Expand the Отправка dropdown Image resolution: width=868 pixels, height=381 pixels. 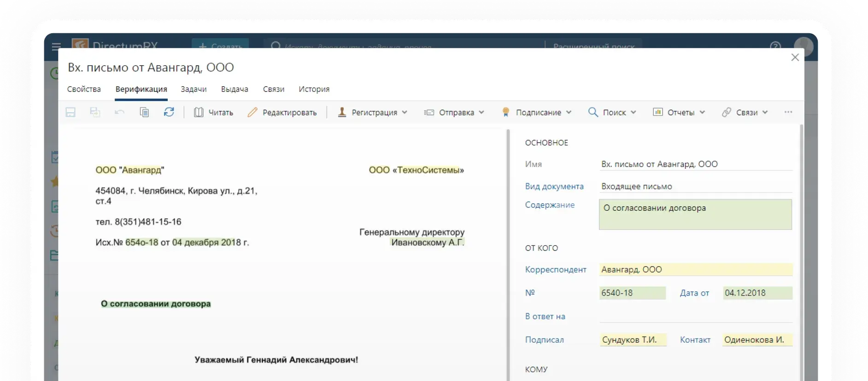pyautogui.click(x=481, y=112)
